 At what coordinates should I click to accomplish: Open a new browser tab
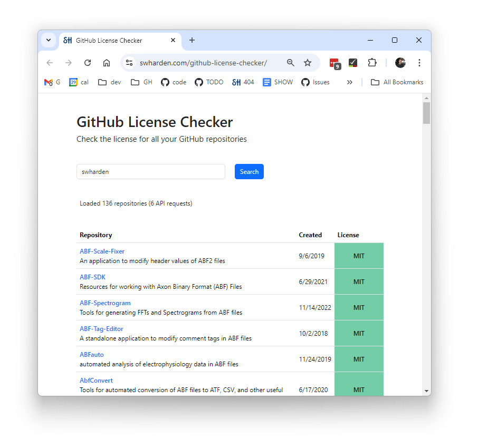(x=192, y=40)
